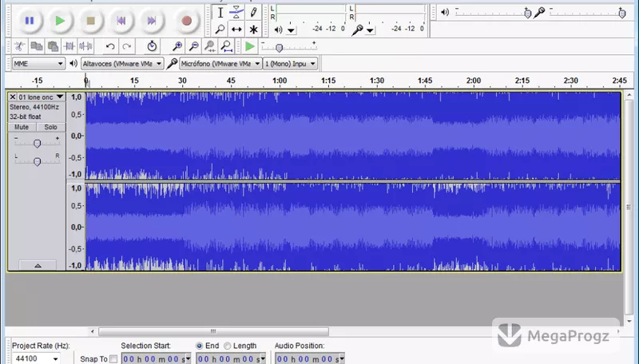Click the horizontal scrollbar left arrow

(x=93, y=331)
